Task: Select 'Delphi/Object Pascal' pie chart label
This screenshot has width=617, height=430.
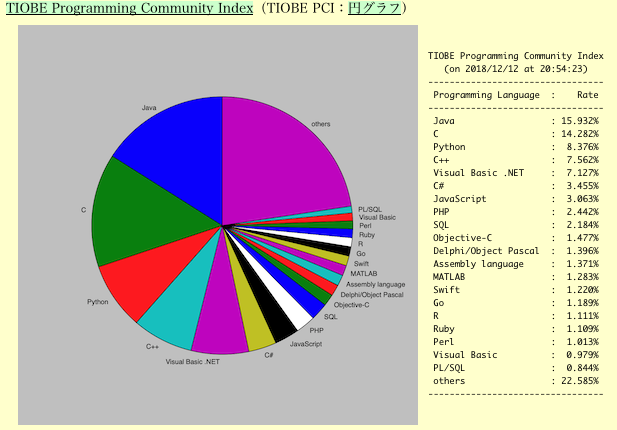Action: 372,295
